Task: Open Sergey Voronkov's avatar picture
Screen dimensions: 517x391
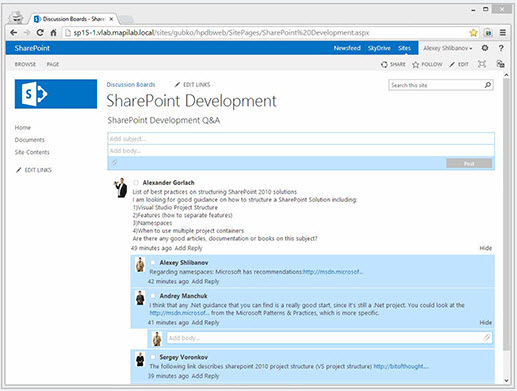Action: [x=140, y=359]
